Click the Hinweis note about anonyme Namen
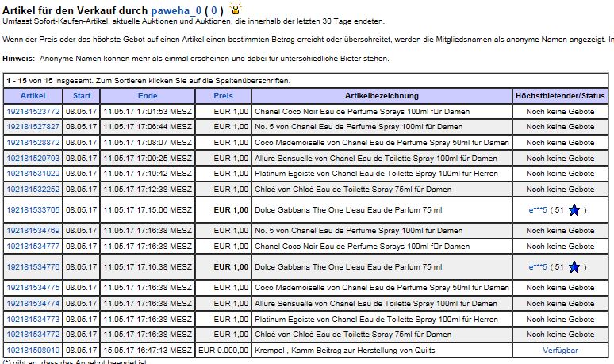Screen dimensions: 614x364 196,59
